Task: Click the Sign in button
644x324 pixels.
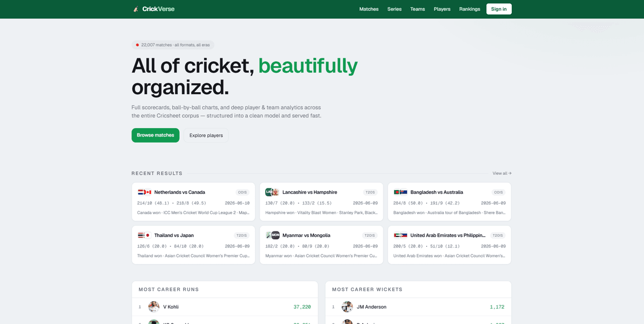Action: point(499,9)
